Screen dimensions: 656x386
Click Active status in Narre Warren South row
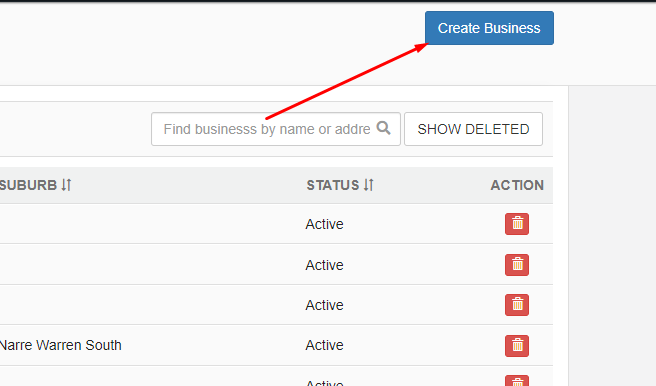324,345
